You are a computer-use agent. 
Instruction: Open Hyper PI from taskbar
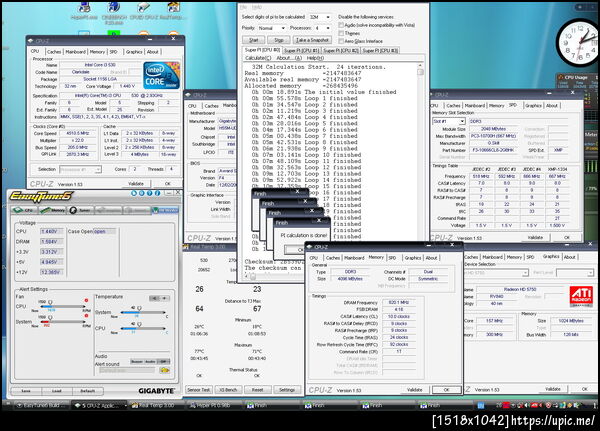(x=213, y=405)
